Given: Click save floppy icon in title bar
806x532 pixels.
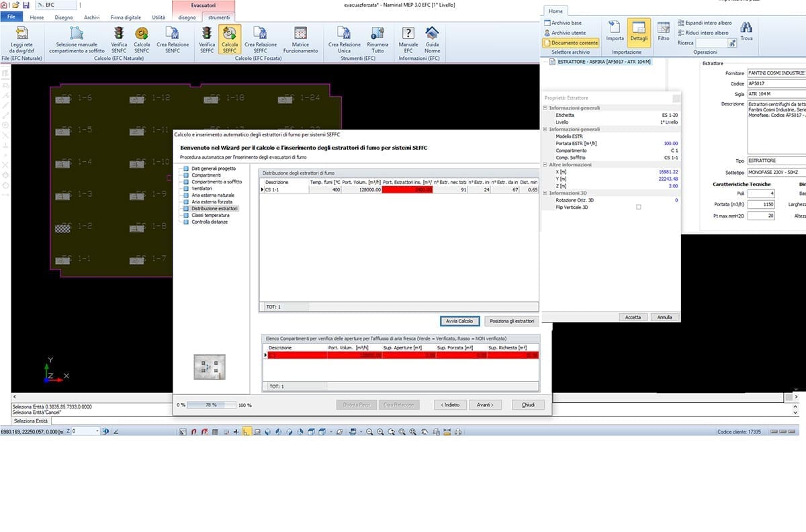Looking at the screenshot, I should pyautogui.click(x=26, y=5).
